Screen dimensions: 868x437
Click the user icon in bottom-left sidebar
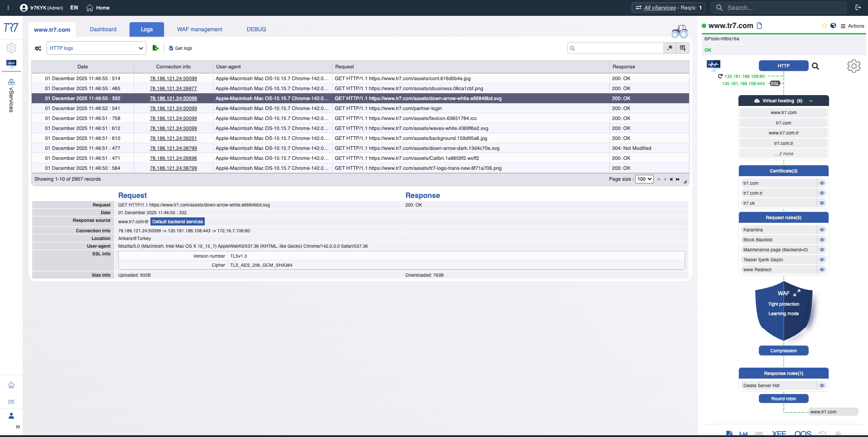pos(11,416)
